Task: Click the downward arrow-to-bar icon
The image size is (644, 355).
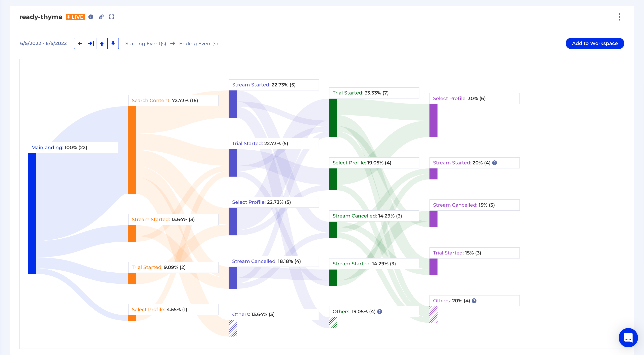Action: tap(113, 44)
